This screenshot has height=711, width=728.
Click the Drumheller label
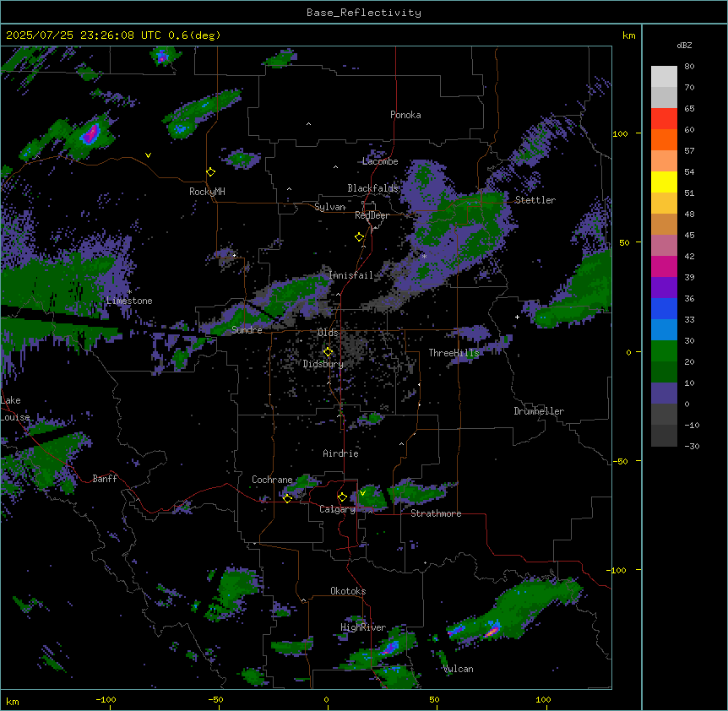coord(539,411)
